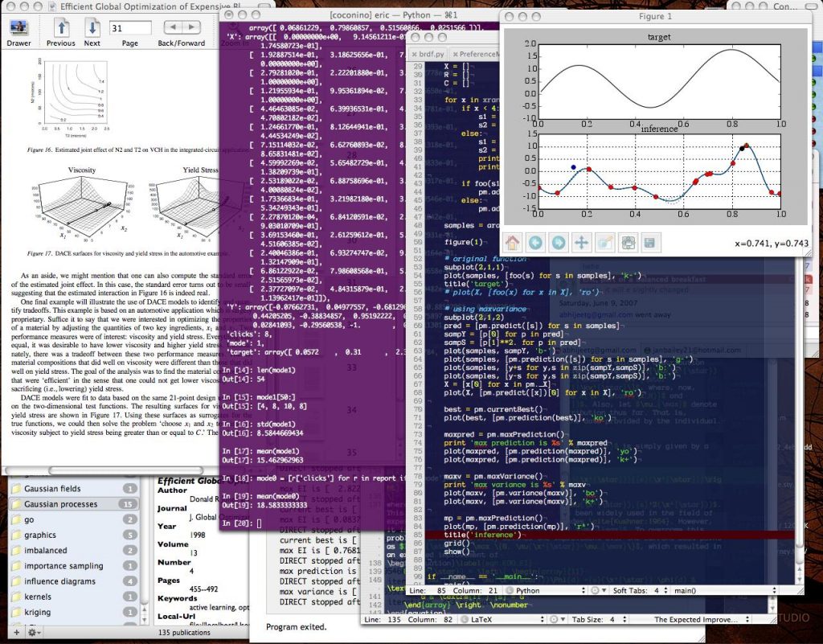This screenshot has width=823, height=644.
Task: Click the Pages value 455--492
Action: tap(203, 589)
